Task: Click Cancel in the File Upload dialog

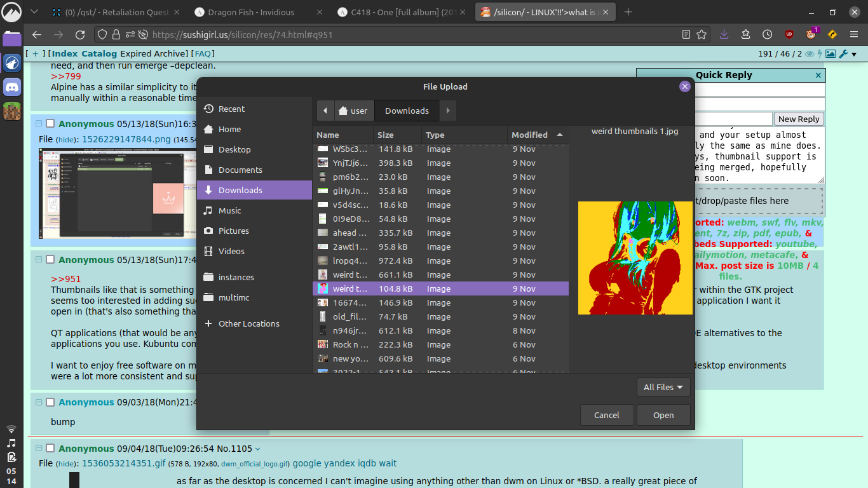Action: point(606,415)
